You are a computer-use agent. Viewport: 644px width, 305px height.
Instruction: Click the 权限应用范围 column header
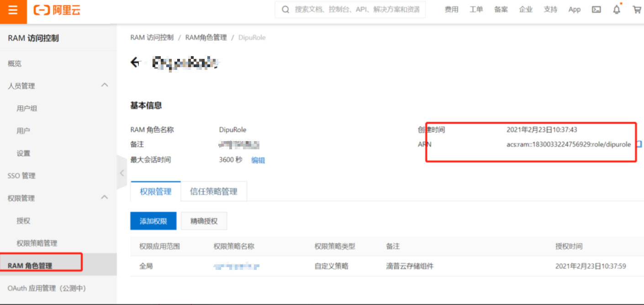click(159, 246)
